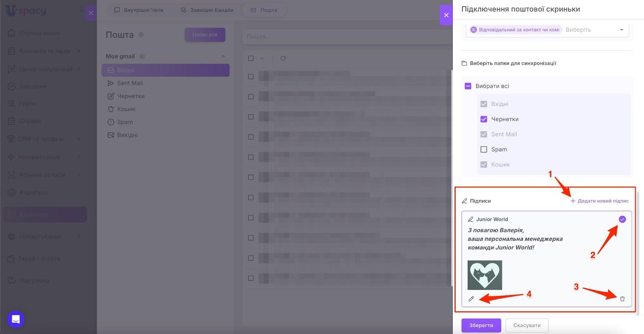Click the Написати compose button

[205, 35]
